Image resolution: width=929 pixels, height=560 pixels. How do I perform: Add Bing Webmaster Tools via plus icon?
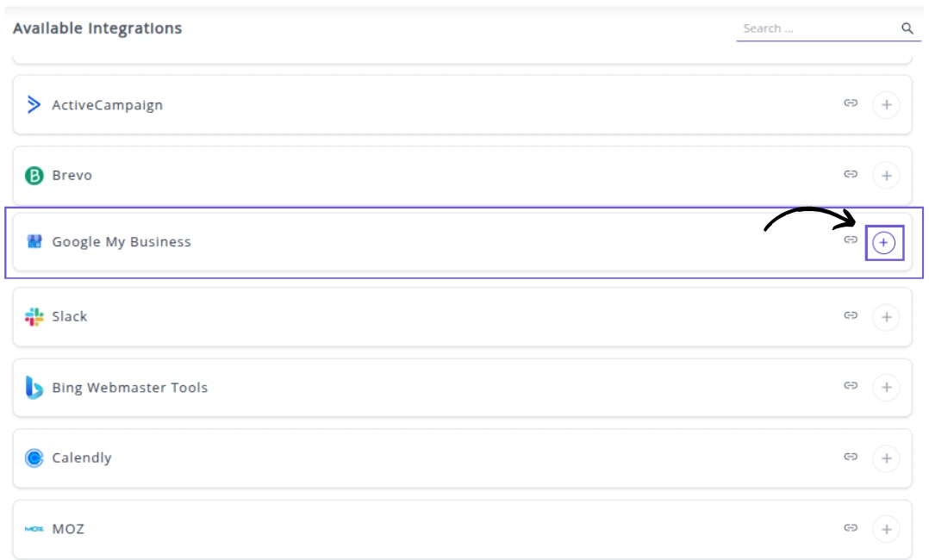click(886, 388)
